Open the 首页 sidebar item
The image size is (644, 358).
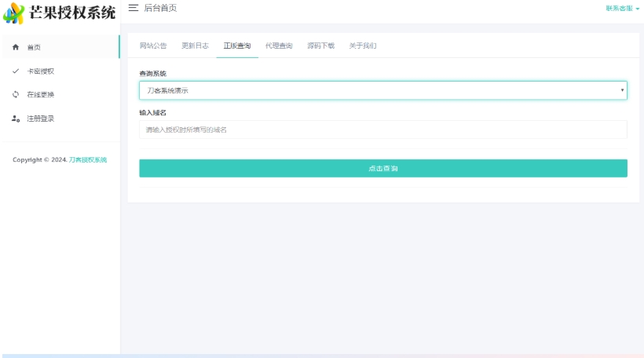61,47
